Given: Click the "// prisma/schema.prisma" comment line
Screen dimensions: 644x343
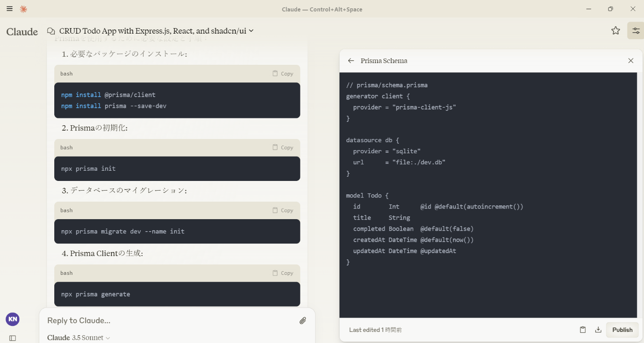Looking at the screenshot, I should coord(387,85).
